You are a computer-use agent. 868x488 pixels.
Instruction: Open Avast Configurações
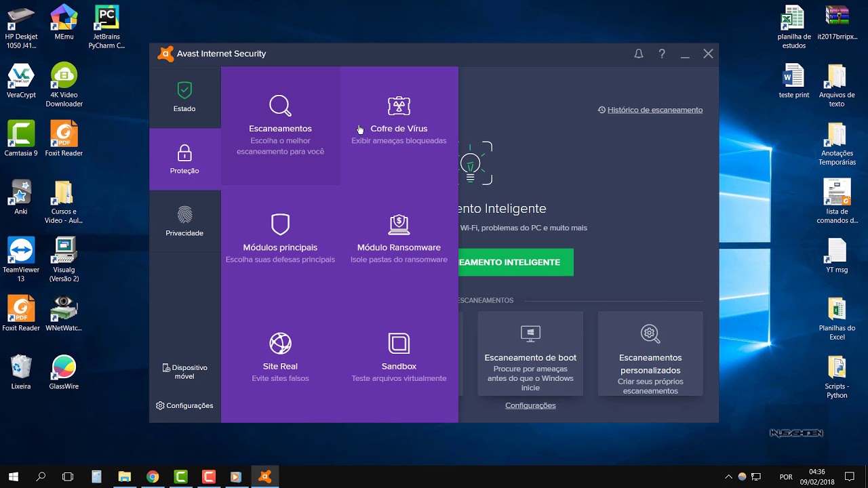click(x=184, y=405)
